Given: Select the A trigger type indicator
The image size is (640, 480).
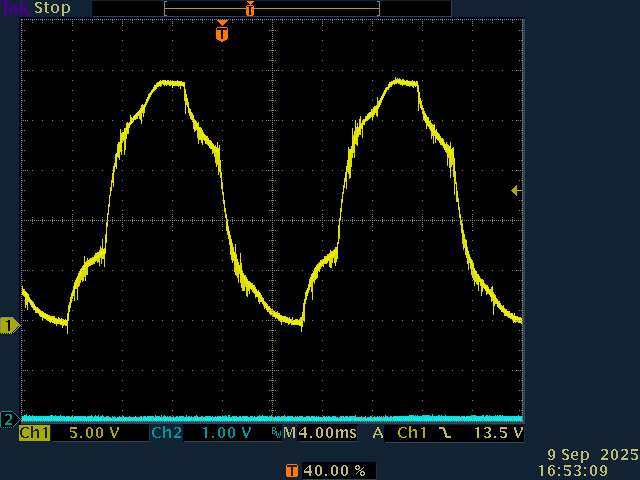Looking at the screenshot, I should tap(378, 433).
